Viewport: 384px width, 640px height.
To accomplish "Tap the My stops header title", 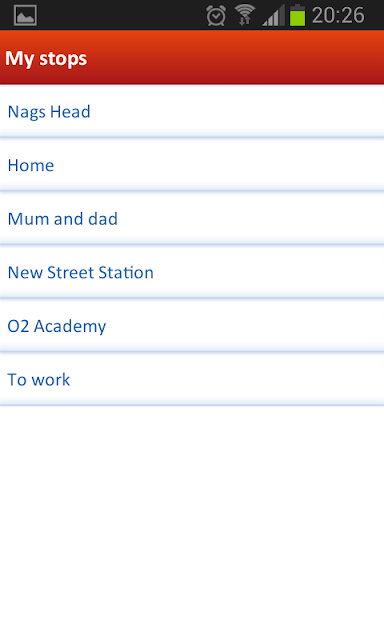I will pyautogui.click(x=46, y=58).
